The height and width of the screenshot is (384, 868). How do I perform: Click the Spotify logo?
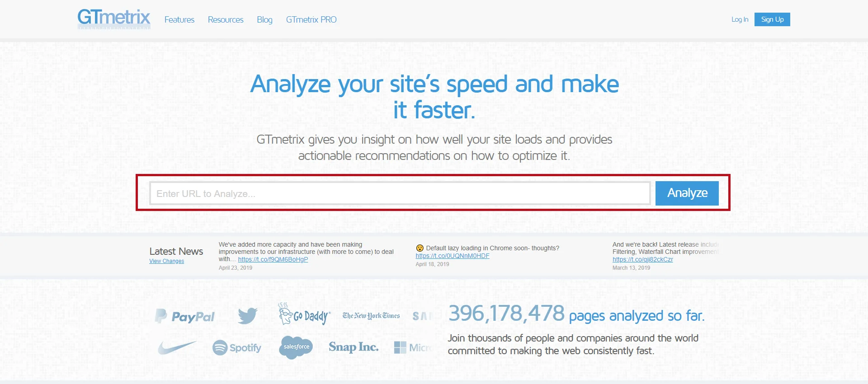pos(237,347)
